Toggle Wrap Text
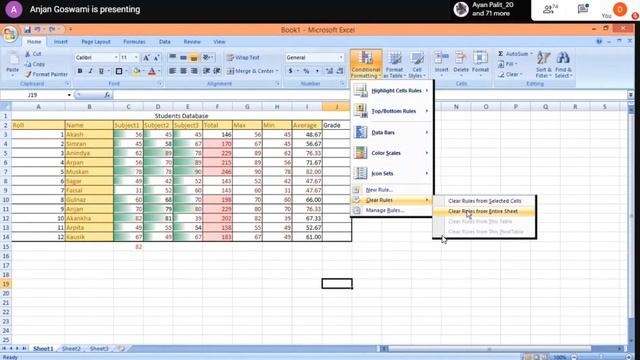The height and width of the screenshot is (360, 640). (x=243, y=58)
